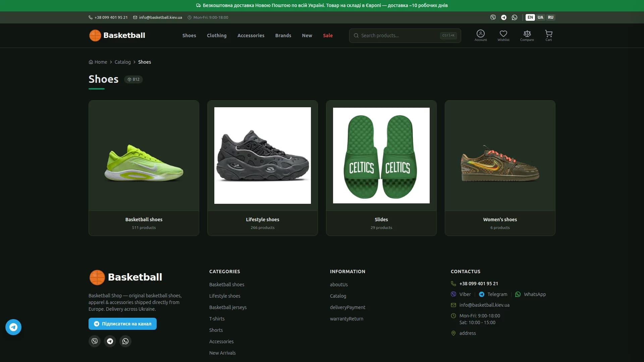Click the search magnifier icon

click(x=356, y=36)
